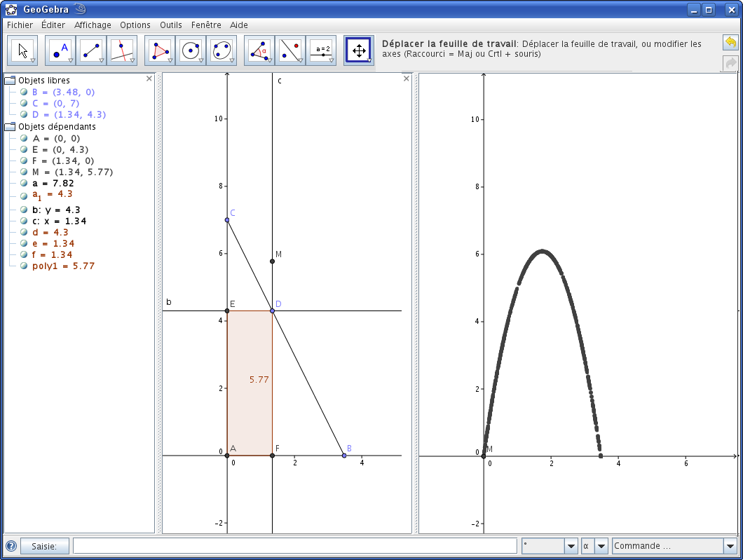Open the Move tool's dropdown triangle

[33, 61]
